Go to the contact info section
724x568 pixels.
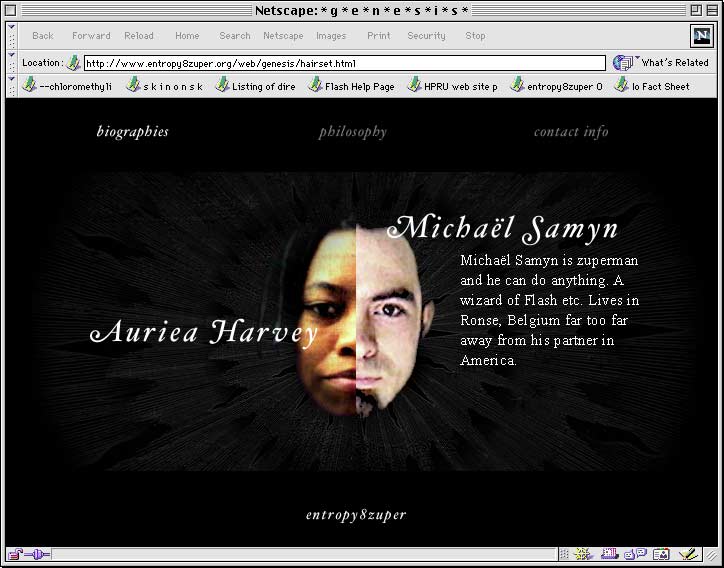(x=570, y=132)
